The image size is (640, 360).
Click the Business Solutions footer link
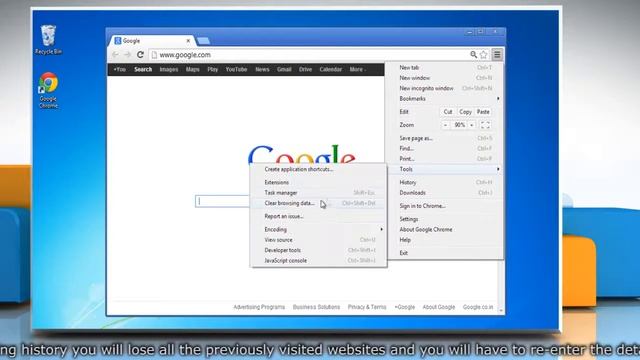click(x=316, y=307)
